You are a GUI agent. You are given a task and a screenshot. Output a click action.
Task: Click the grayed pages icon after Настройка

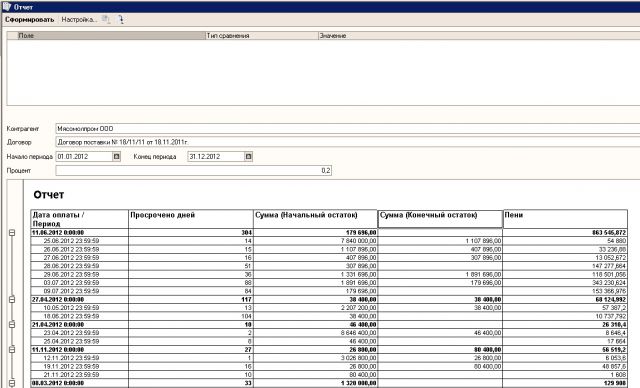[106, 20]
